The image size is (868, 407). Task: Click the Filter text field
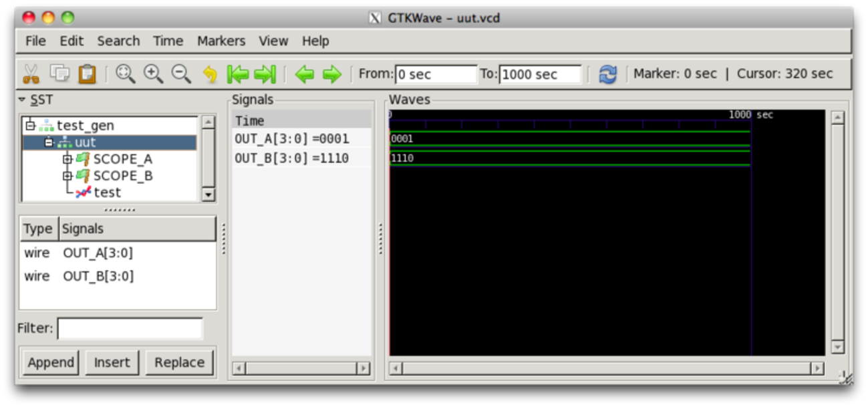tap(130, 328)
